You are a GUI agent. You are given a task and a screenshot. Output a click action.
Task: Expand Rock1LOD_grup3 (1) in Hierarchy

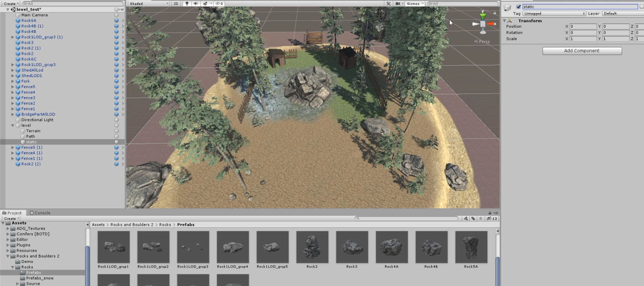click(x=13, y=37)
